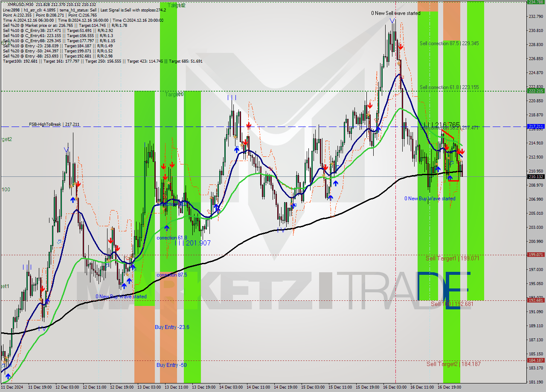Click the '| | | 201.907' label
Image resolution: width=546 pixels, height=392 pixels.
point(193,243)
